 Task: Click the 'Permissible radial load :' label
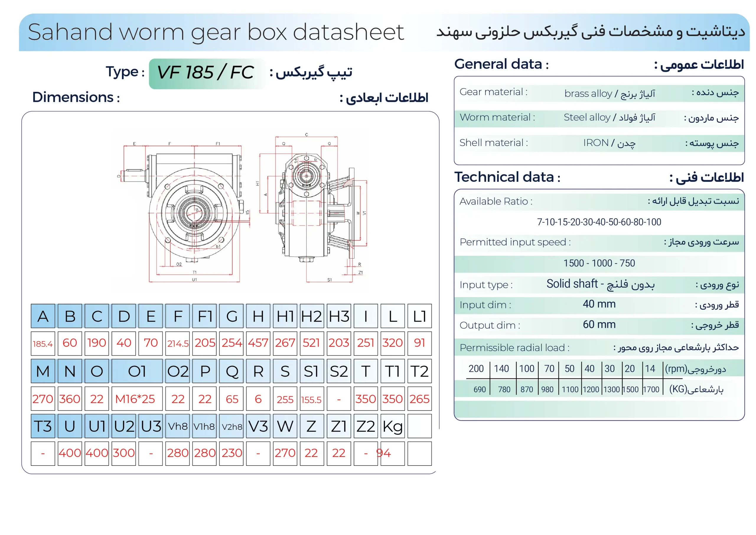514,348
